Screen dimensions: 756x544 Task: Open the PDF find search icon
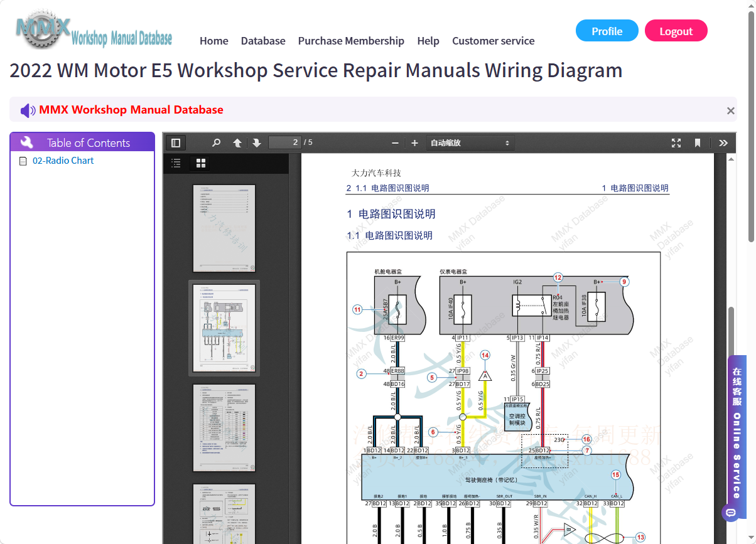pyautogui.click(x=217, y=143)
